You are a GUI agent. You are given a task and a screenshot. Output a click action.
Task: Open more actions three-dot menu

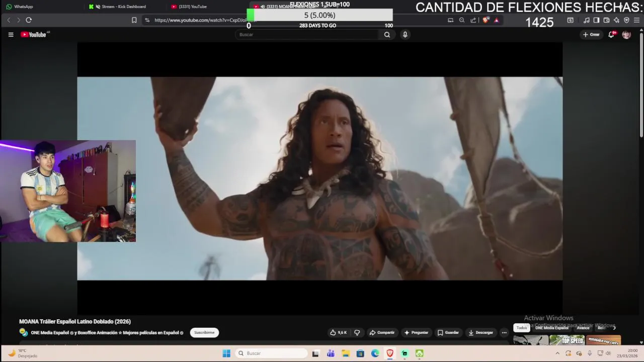(x=504, y=332)
